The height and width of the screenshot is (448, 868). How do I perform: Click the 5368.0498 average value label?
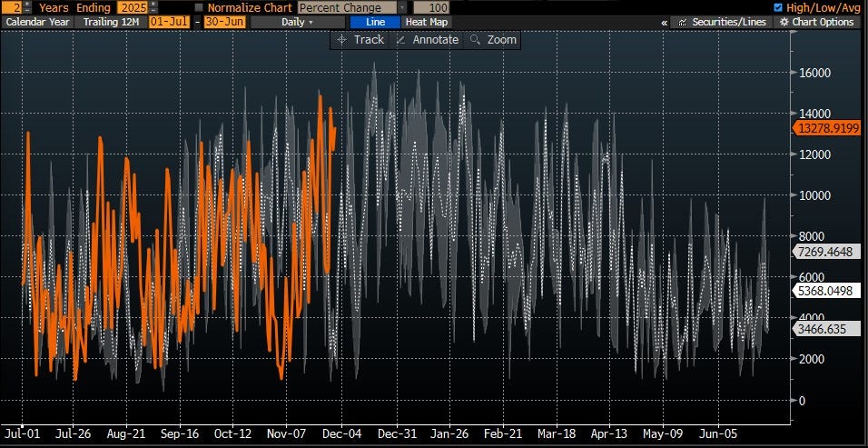coord(827,290)
